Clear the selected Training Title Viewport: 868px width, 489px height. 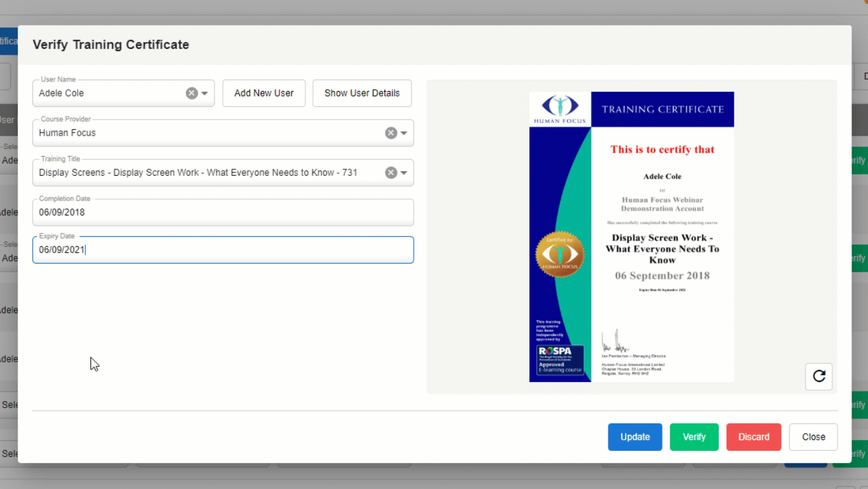click(x=391, y=172)
